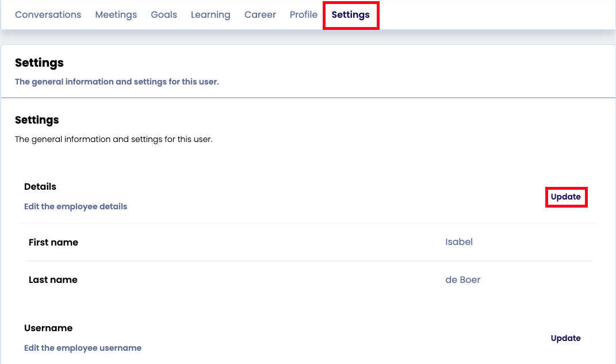Select the Last name label
Screen dimensions: 616x364
(x=53, y=280)
